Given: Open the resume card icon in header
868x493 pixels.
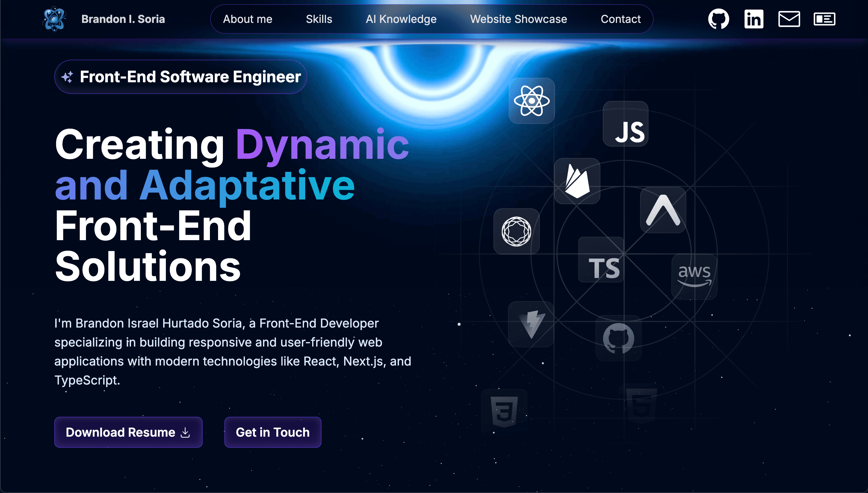Looking at the screenshot, I should coord(824,19).
